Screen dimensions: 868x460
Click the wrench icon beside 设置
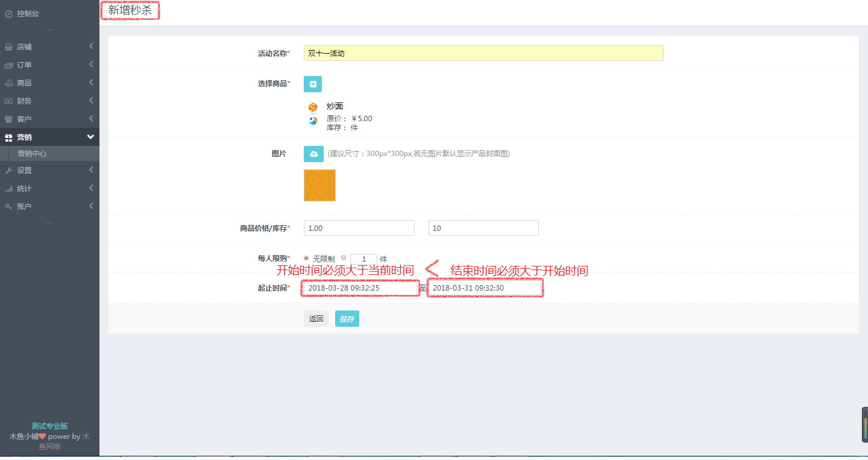[8, 171]
